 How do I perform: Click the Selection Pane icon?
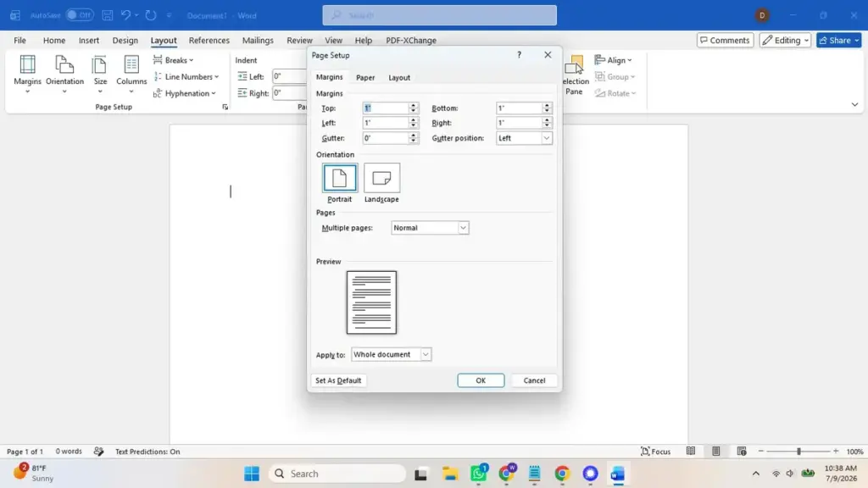click(x=574, y=75)
